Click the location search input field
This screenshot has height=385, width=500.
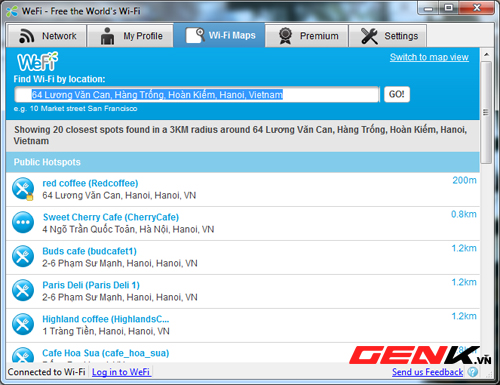[197, 95]
